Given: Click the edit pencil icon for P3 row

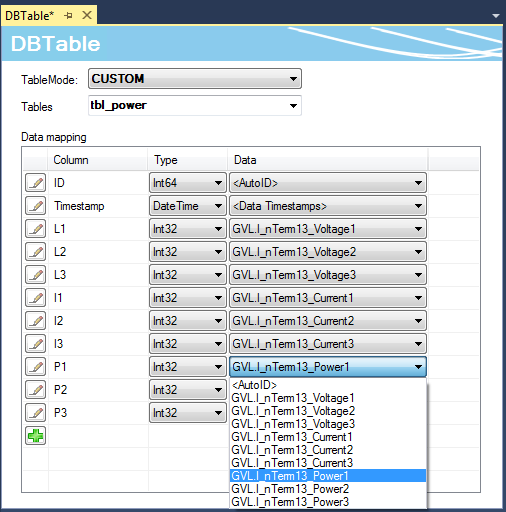Looking at the screenshot, I should click(x=35, y=413).
